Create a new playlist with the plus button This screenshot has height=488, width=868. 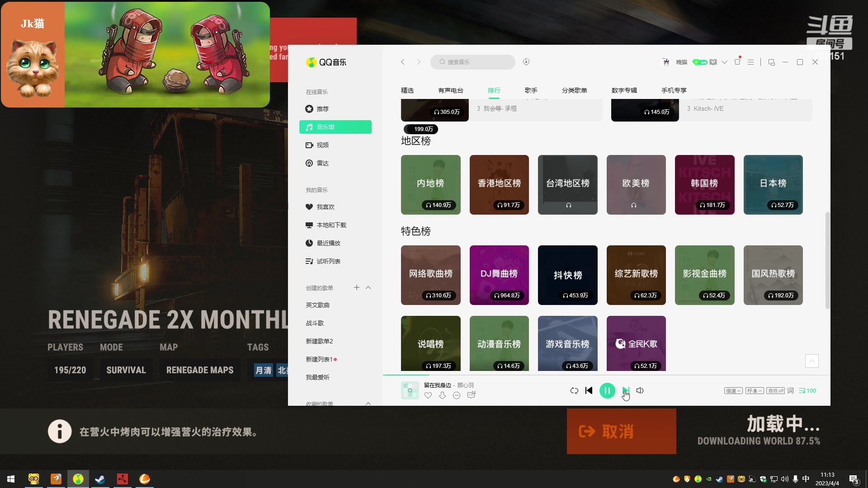point(356,287)
